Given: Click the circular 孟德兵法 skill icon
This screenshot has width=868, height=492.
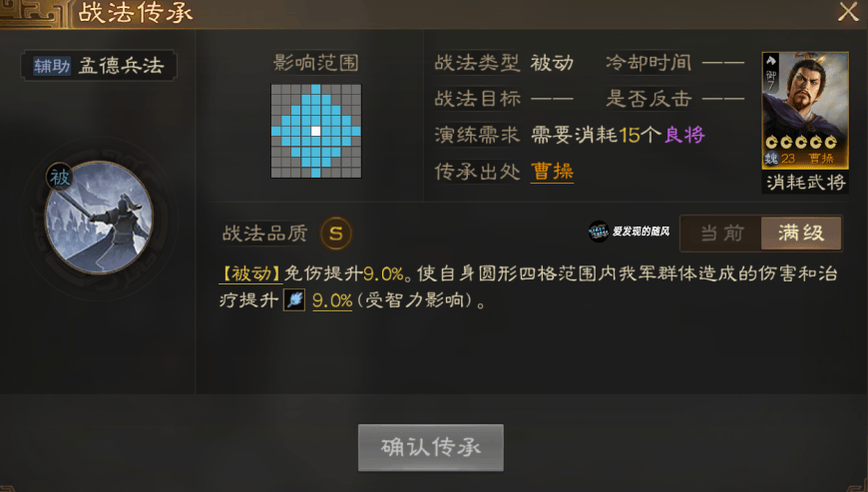Looking at the screenshot, I should coord(99,218).
